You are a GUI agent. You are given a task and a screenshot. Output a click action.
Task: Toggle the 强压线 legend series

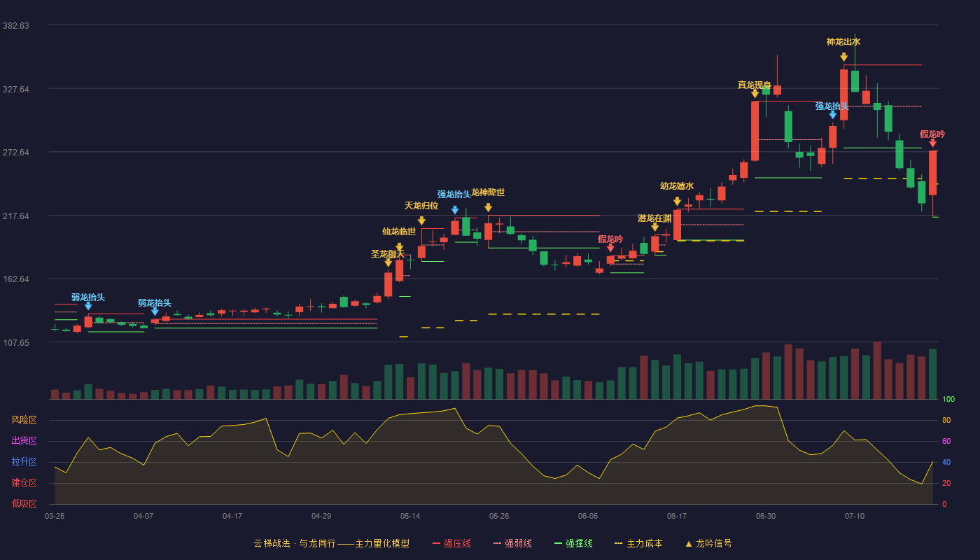pyautogui.click(x=451, y=543)
